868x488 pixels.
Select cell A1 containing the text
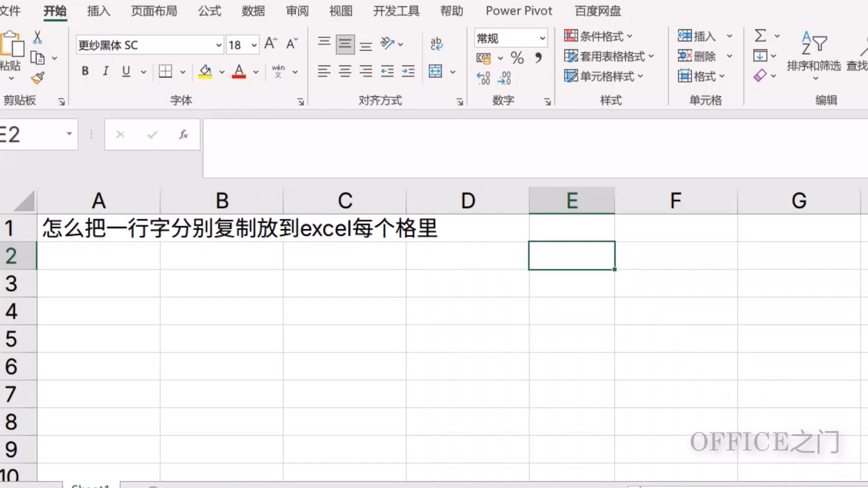[x=99, y=228]
